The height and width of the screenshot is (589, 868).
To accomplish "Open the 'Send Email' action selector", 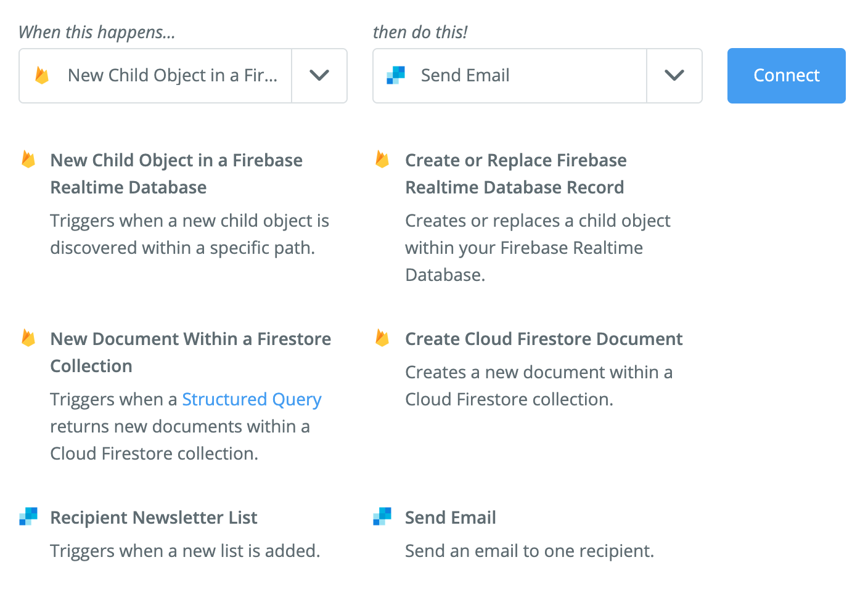I will pos(538,76).
